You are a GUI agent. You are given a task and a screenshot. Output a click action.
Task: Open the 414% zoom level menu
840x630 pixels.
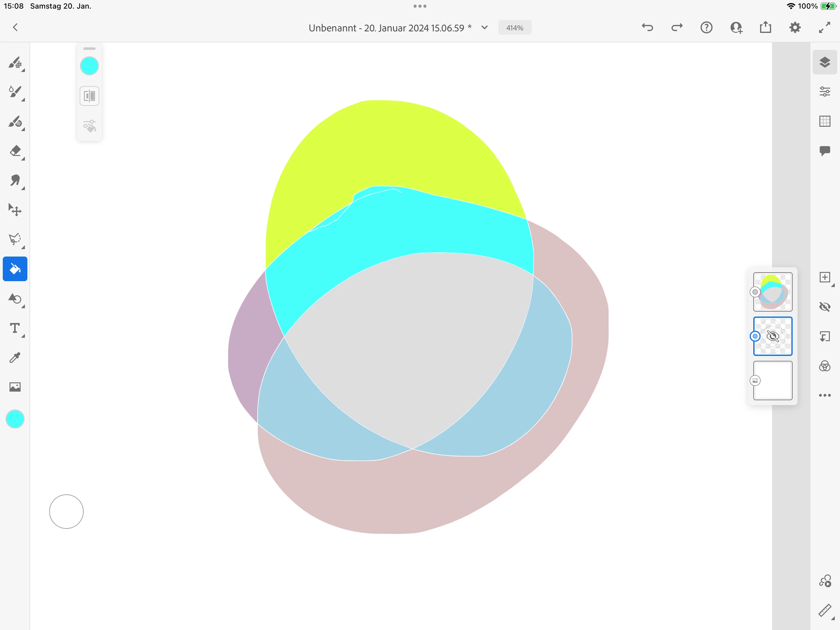[515, 28]
